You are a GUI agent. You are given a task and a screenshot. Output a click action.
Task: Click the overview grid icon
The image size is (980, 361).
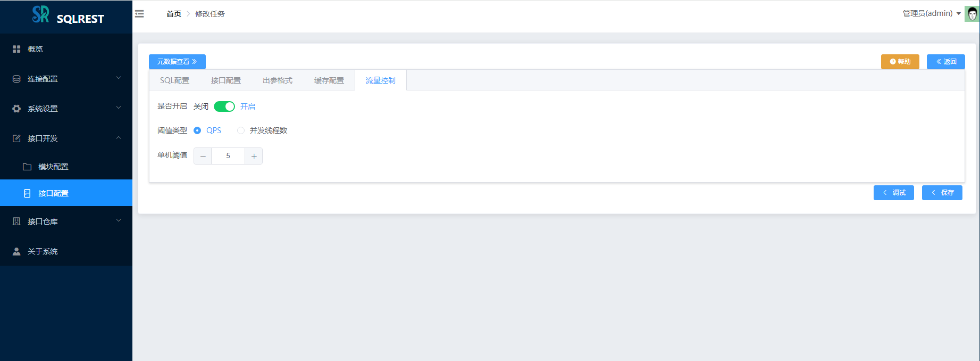[16, 49]
